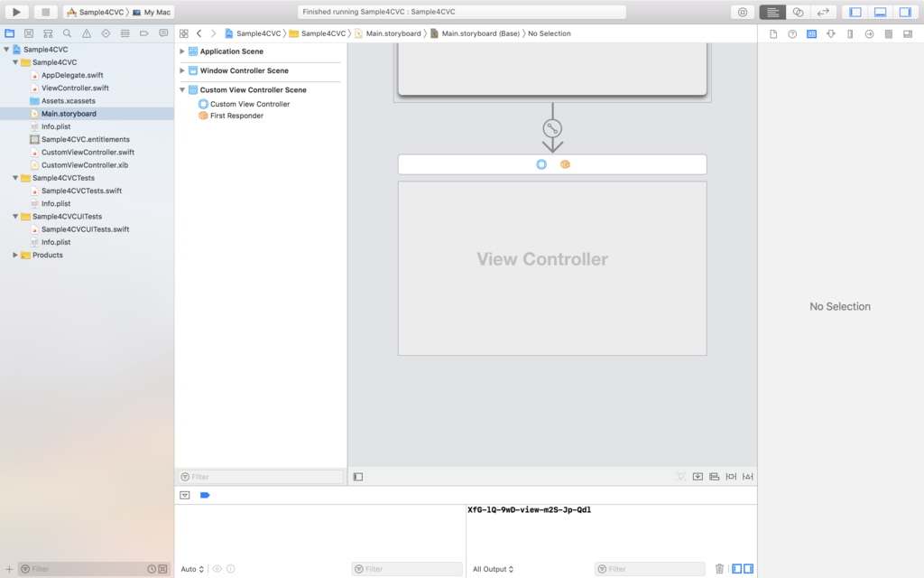
Task: Click the segue connector circle on canvas
Action: [x=552, y=128]
